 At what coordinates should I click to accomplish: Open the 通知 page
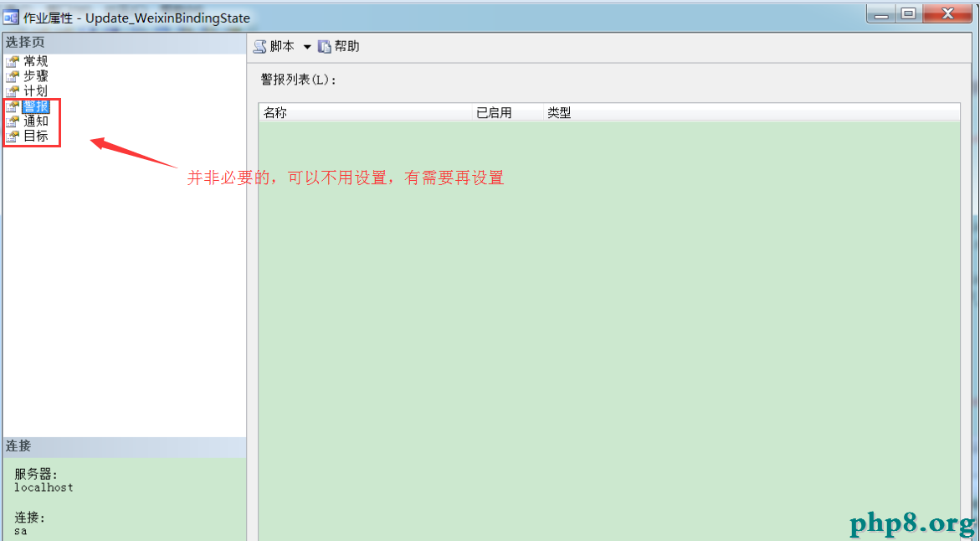[36, 121]
